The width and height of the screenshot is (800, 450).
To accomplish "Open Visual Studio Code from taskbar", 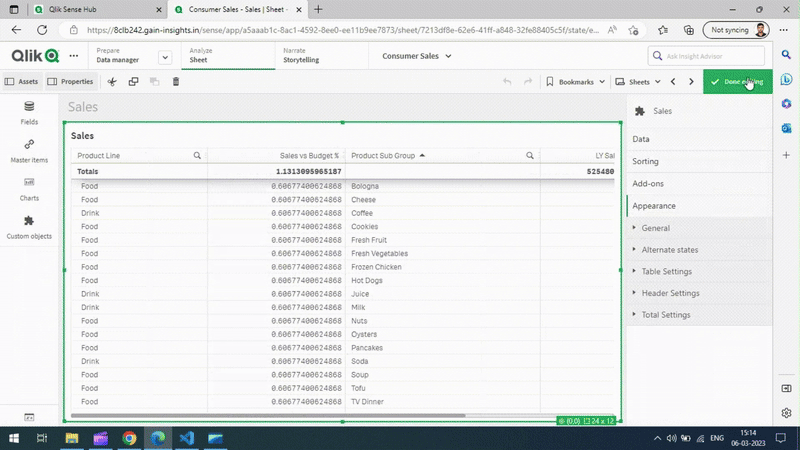I will click(x=187, y=438).
